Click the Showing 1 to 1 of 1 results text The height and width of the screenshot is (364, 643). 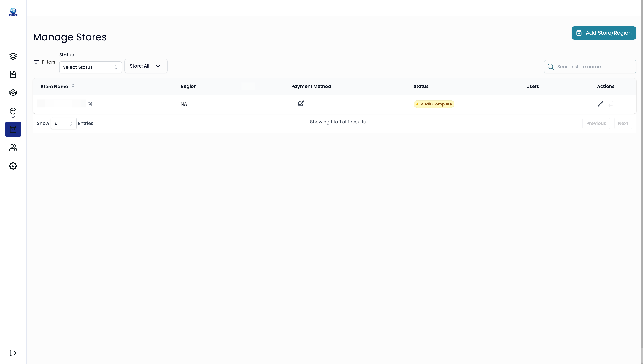338,122
